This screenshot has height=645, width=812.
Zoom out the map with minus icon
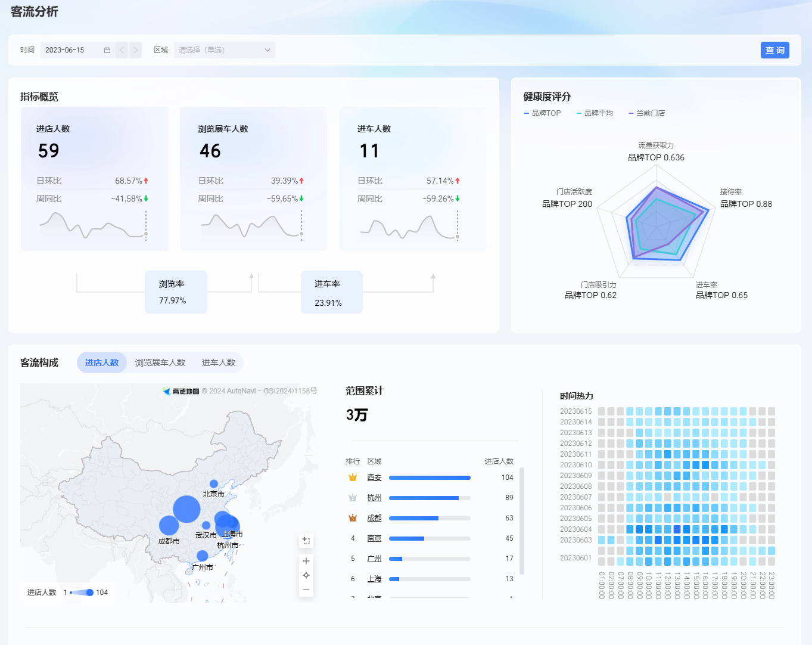[x=306, y=590]
